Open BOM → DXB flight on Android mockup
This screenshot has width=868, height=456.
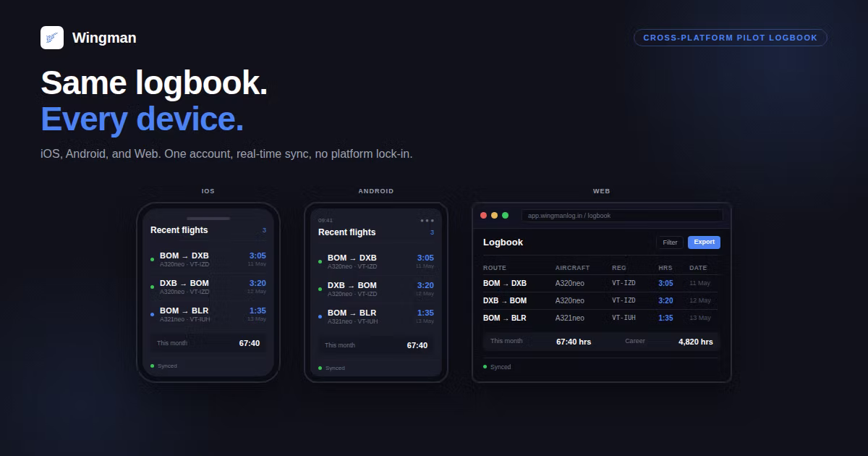point(376,261)
